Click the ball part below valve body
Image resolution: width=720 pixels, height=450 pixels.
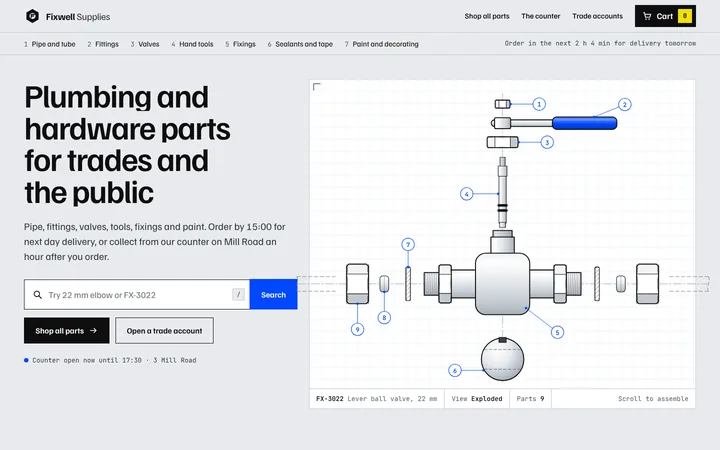[502, 359]
